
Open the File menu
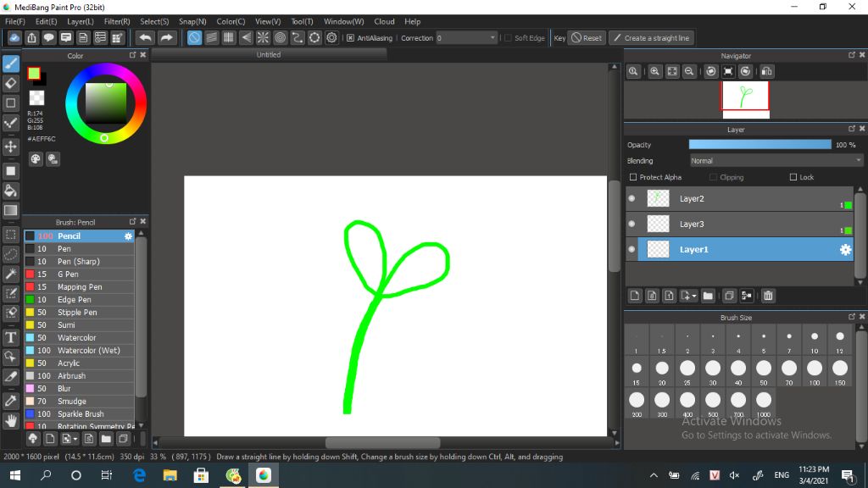click(x=15, y=21)
